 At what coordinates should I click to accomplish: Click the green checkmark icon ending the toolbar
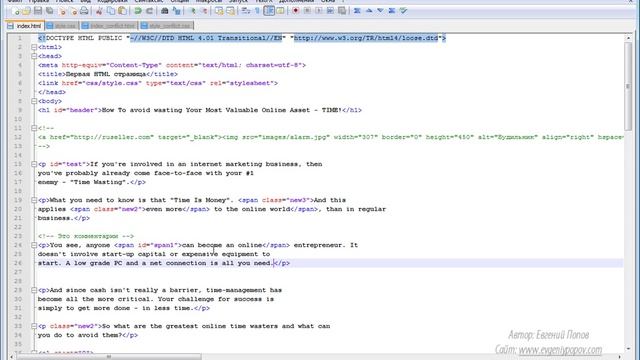[x=403, y=11]
